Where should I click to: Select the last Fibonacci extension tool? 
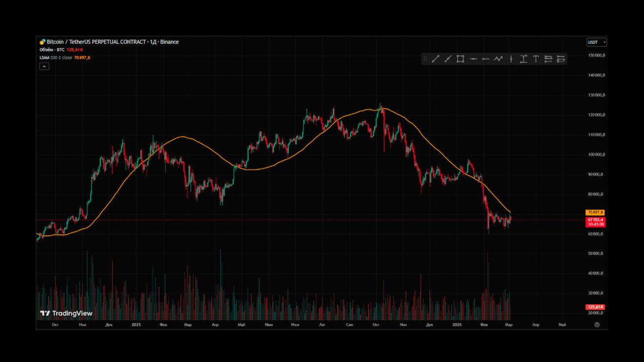click(x=561, y=59)
